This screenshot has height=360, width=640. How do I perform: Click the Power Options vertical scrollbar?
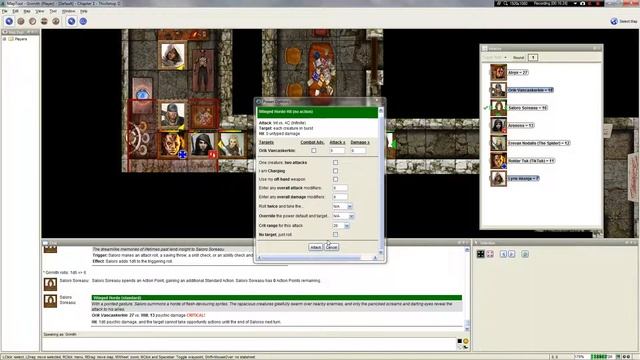point(381,180)
